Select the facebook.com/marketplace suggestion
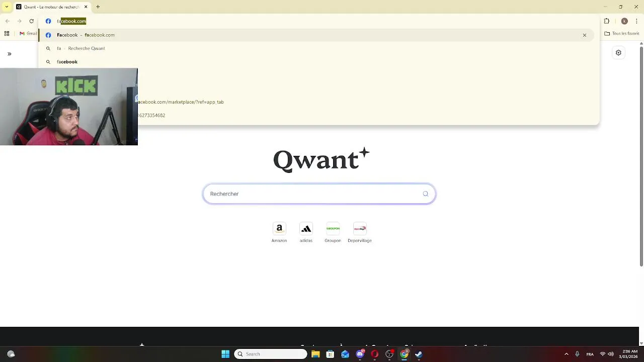The image size is (644, 362). coord(181,102)
